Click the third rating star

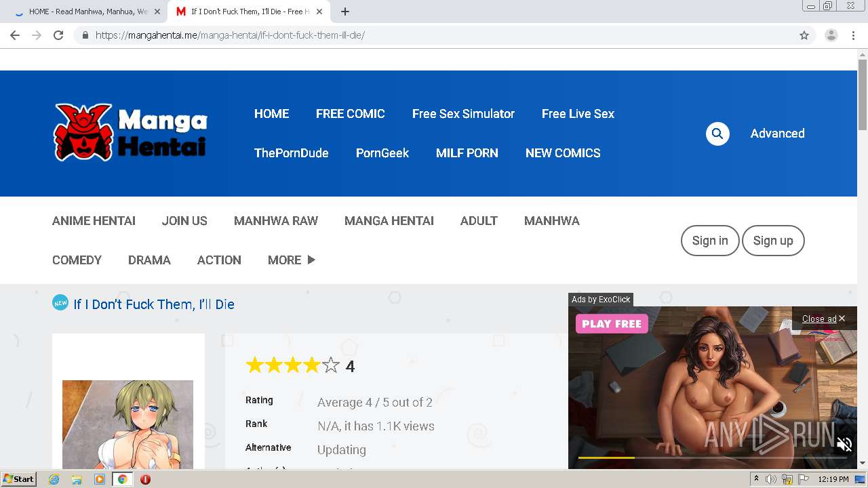[292, 366]
